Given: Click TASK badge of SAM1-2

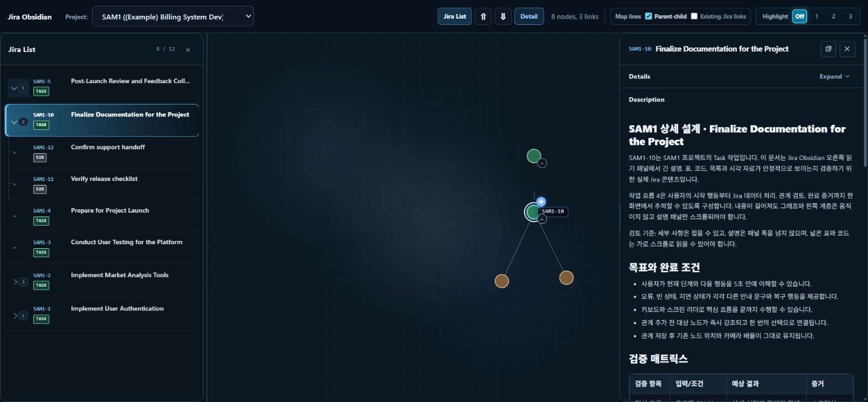Looking at the screenshot, I should coord(41,286).
